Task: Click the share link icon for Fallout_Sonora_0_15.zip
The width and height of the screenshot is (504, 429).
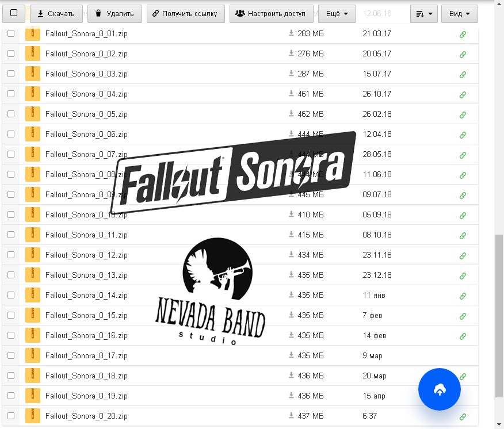Action: [463, 316]
